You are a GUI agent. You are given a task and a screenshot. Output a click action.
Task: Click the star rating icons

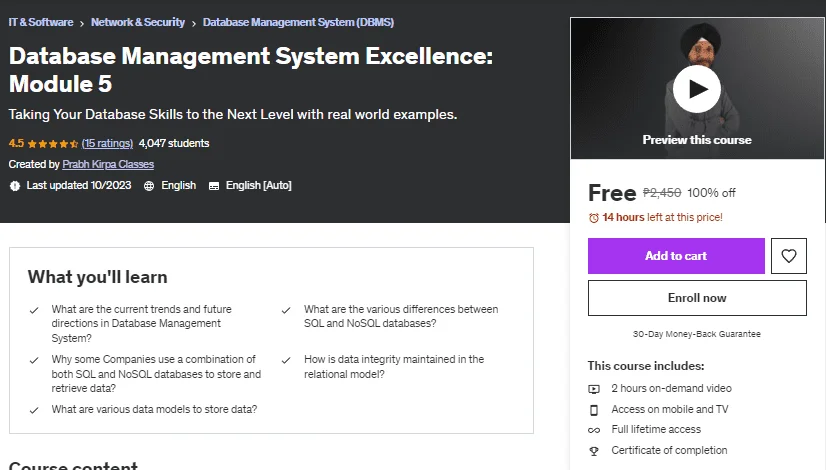53,143
